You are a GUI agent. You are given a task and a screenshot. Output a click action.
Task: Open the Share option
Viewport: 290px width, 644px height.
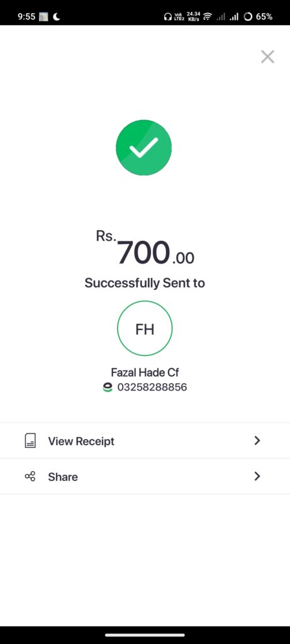point(145,477)
